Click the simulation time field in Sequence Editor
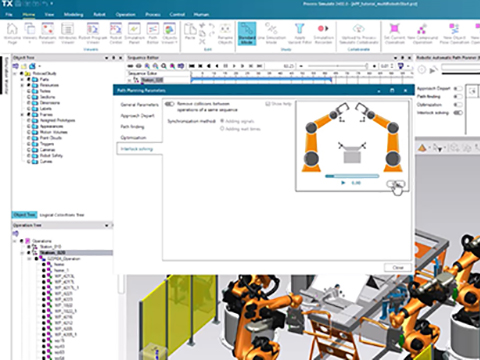Image resolution: width=480 pixels, height=360 pixels. click(x=288, y=66)
